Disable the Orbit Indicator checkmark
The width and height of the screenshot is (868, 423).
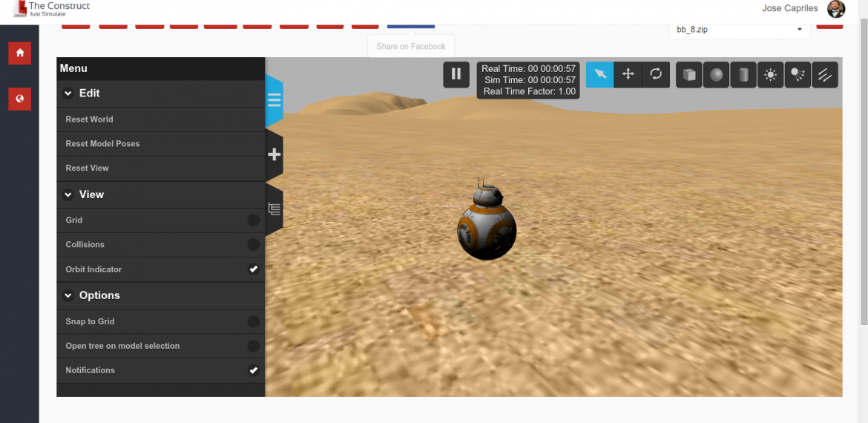coord(254,269)
